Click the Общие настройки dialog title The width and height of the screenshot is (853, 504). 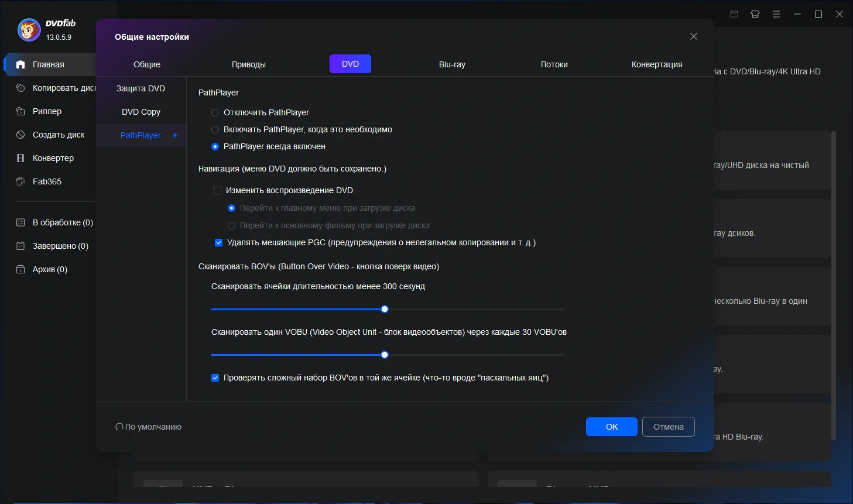click(152, 37)
